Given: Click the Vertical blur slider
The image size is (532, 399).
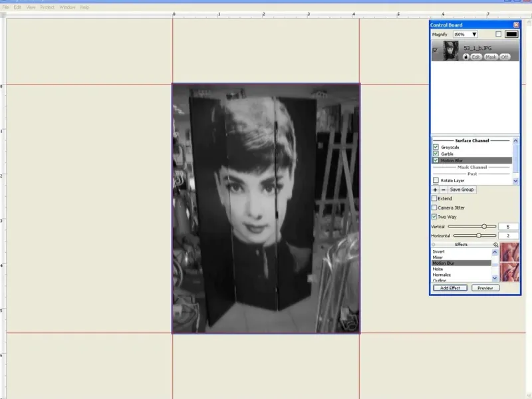Looking at the screenshot, I should [x=484, y=227].
